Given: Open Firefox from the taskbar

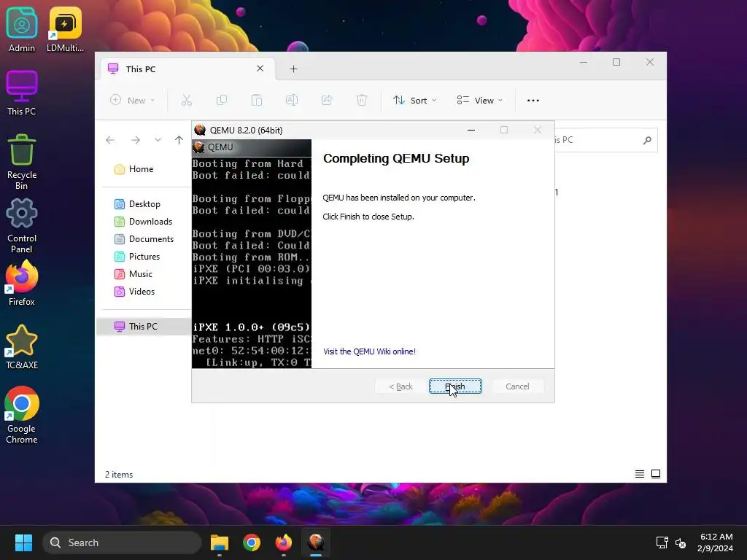Looking at the screenshot, I should (284, 542).
